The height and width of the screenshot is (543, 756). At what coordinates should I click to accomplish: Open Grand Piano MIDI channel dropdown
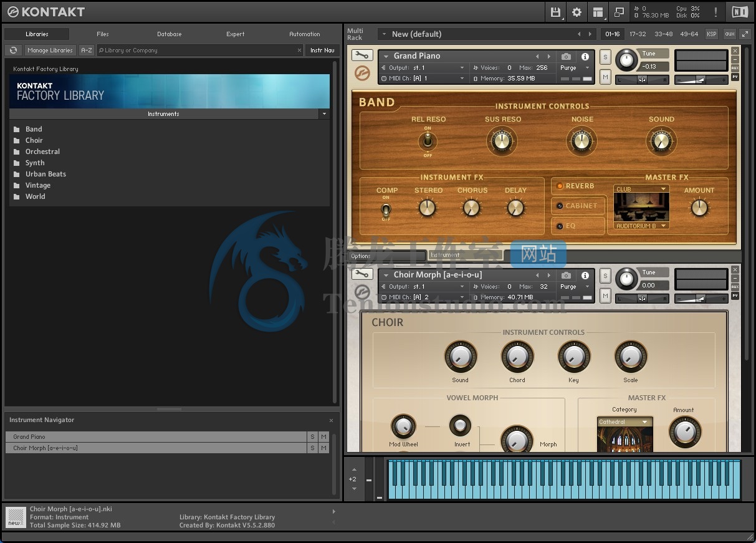point(423,79)
